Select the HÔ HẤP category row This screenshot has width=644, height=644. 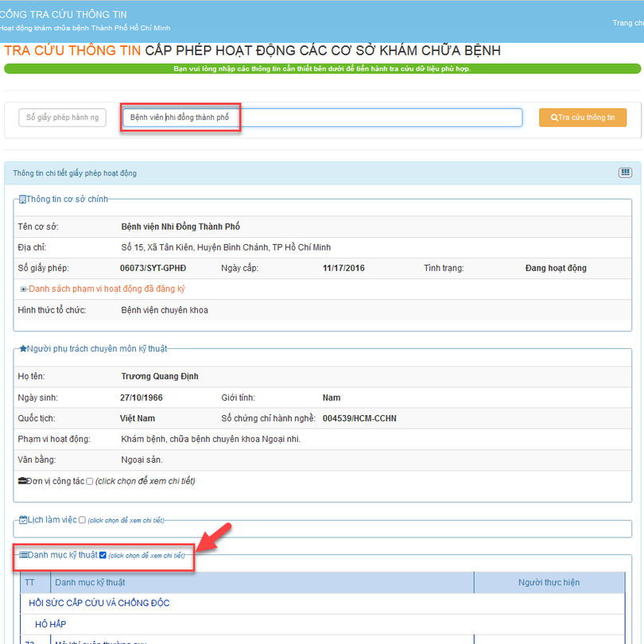pyautogui.click(x=51, y=625)
